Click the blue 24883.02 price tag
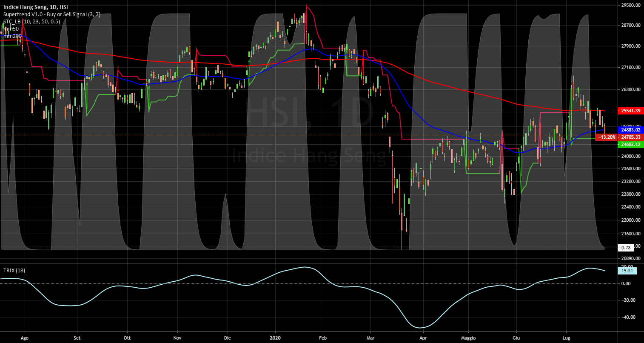644x343 pixels. [631, 129]
